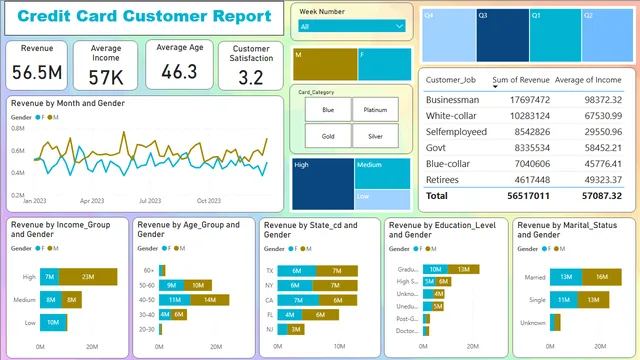Viewport: 640px width, 360px height.
Task: Select the High income treemap tile
Action: pyautogui.click(x=323, y=184)
